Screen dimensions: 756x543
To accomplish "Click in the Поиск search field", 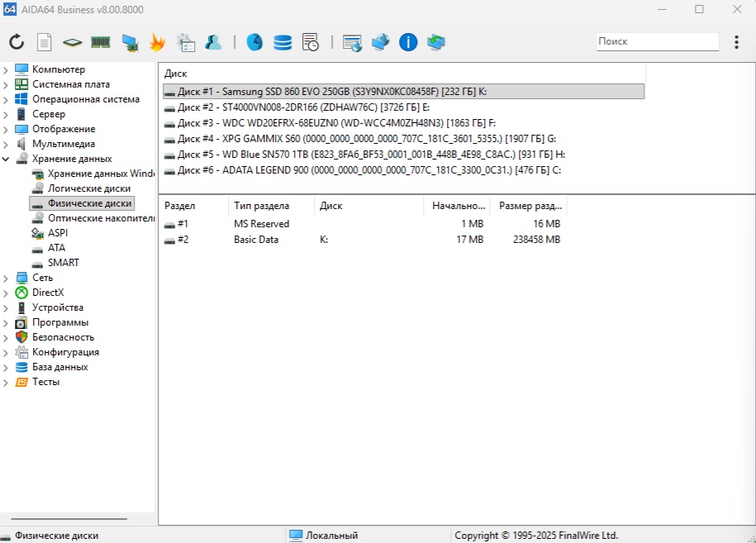I will tap(657, 41).
